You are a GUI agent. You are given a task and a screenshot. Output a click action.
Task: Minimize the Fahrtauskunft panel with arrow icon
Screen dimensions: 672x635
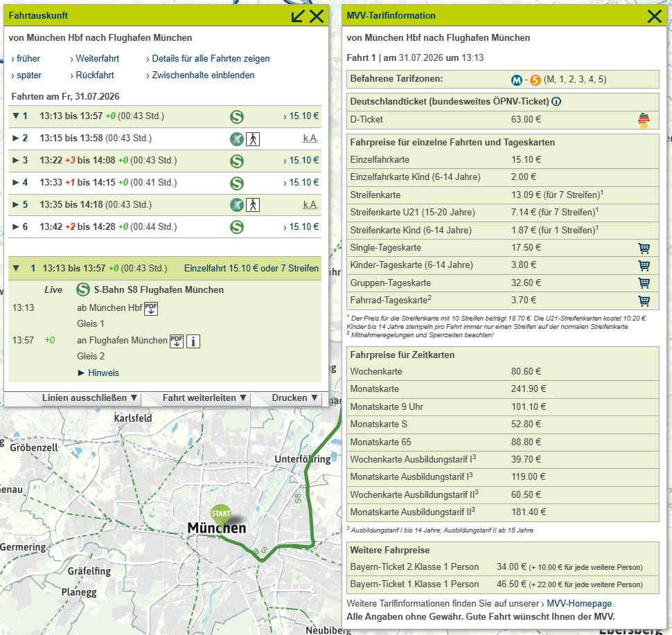tap(297, 17)
